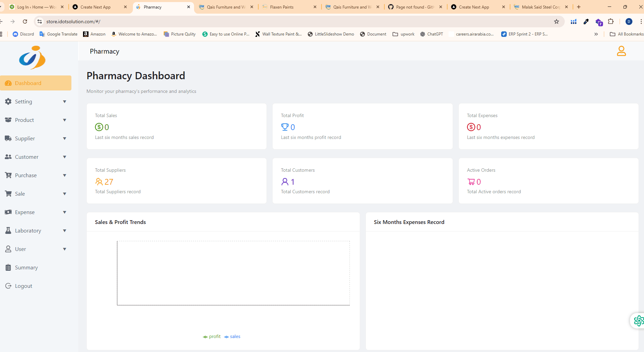This screenshot has height=352, width=644.
Task: Expand the Purchase menu arrow
Action: (x=65, y=175)
